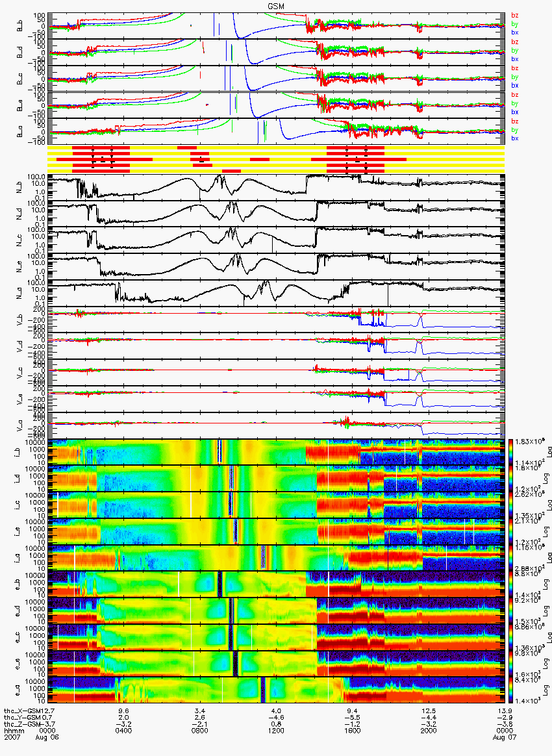Screen dimensions: 552x756
Task: Click the N_a density panel label
Action: (x=20, y=293)
